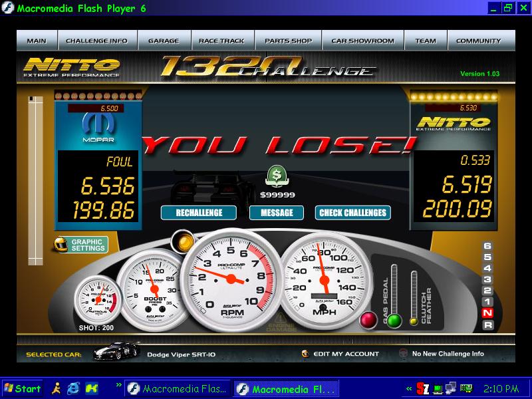Screen dimensions: 532x399
Task: Click the vertical track progress bar
Action: click(x=35, y=180)
